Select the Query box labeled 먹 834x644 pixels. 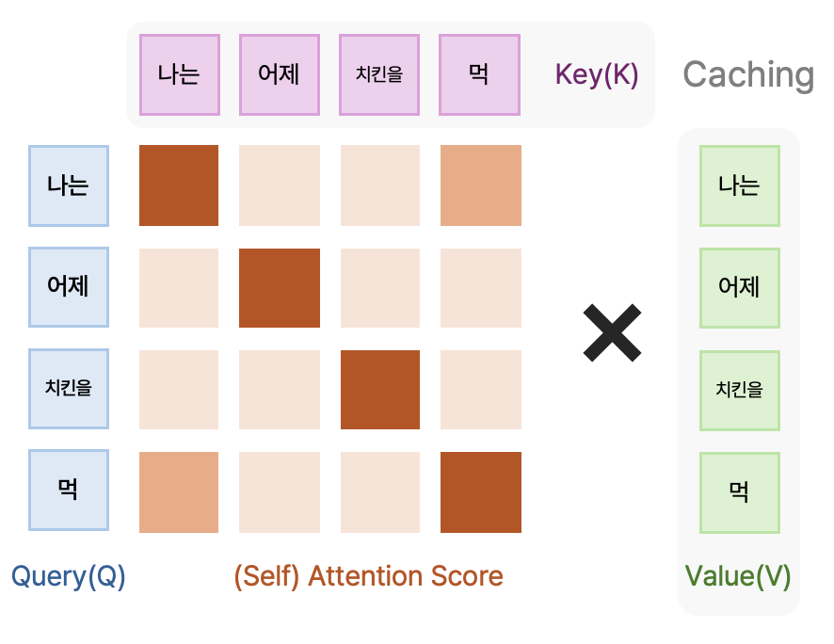(69, 491)
